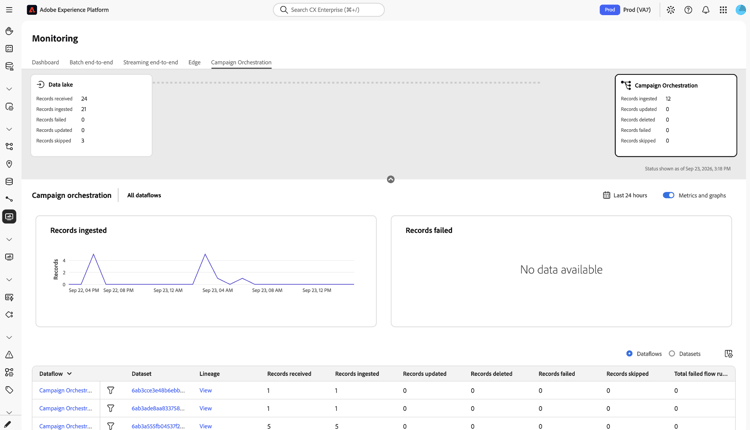The image size is (750, 430).
Task: Expand the sidebar chevron above alert triangle icon
Action: pyautogui.click(x=9, y=337)
